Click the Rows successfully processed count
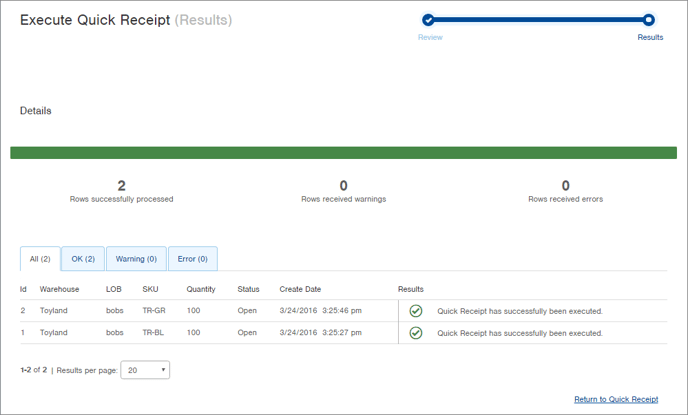Image resolution: width=688 pixels, height=415 pixels. (x=121, y=185)
